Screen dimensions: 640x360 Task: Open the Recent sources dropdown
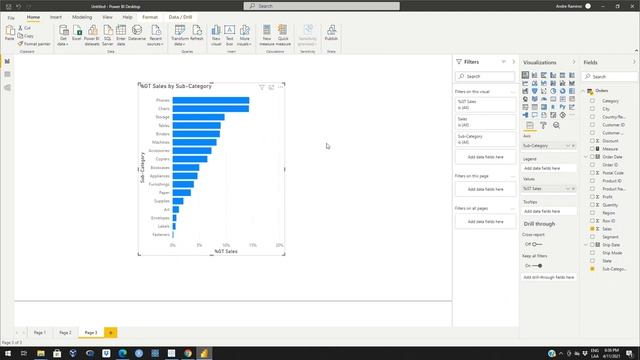point(156,36)
